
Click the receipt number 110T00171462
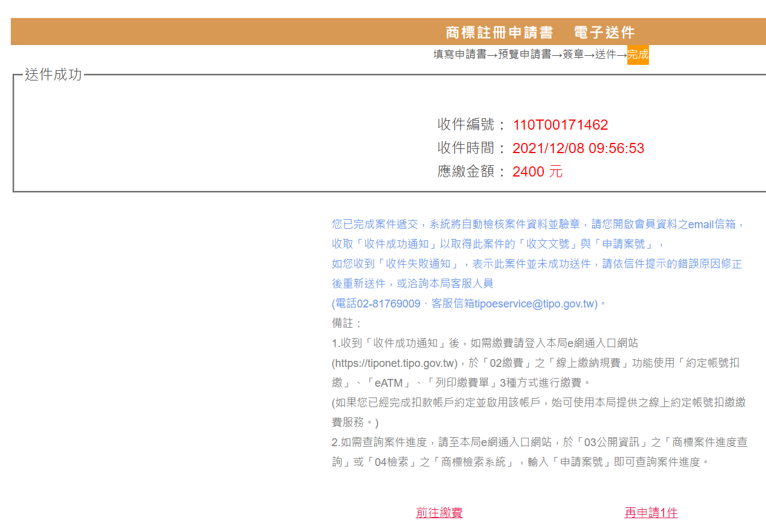tap(560, 125)
